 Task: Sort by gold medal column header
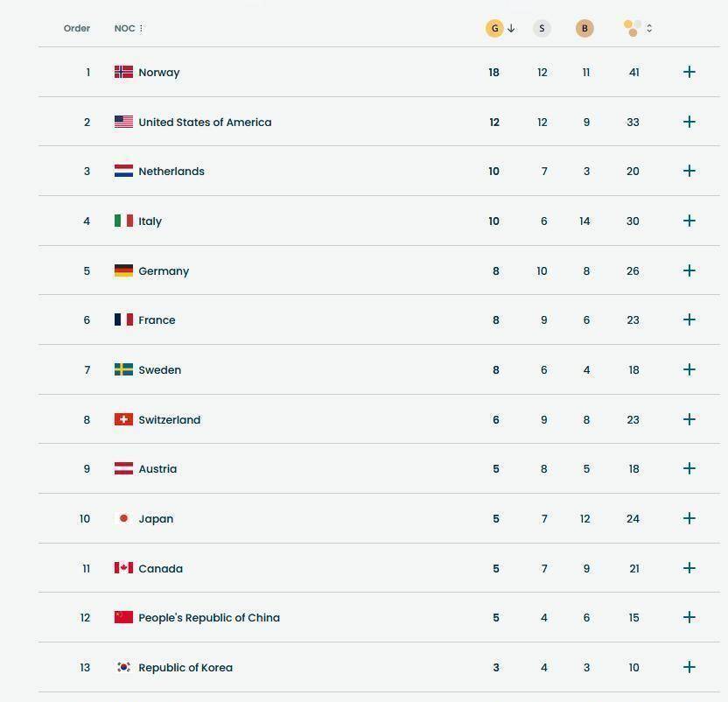point(494,28)
